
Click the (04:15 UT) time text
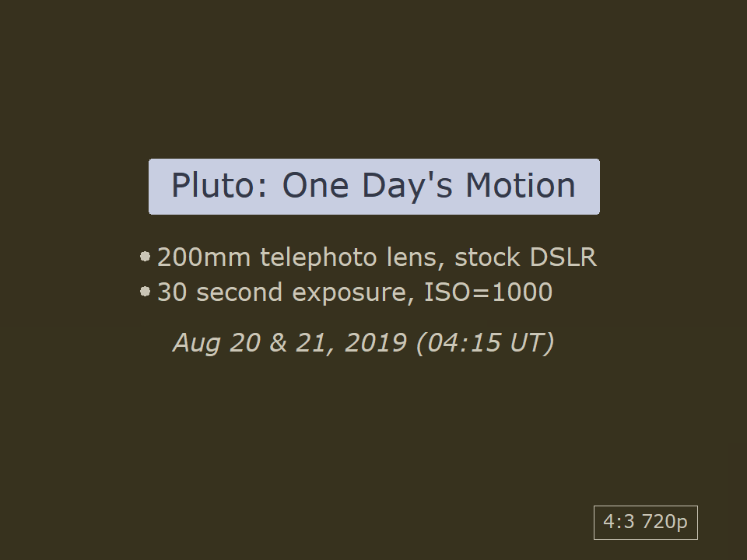point(485,342)
